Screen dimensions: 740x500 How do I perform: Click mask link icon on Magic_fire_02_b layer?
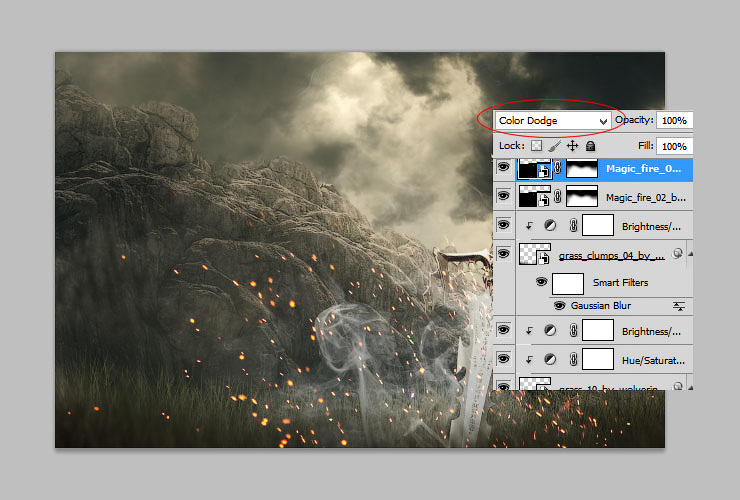(x=557, y=196)
